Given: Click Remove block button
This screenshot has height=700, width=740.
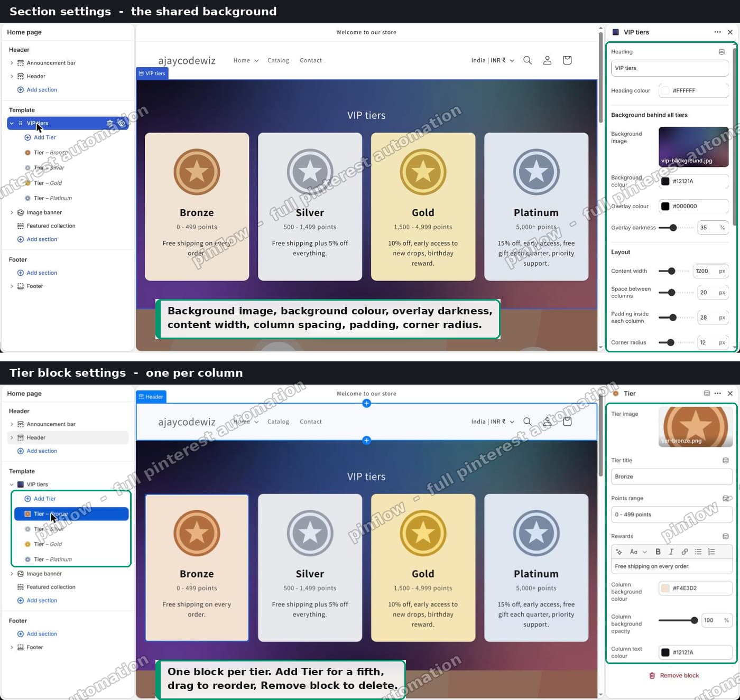Looking at the screenshot, I should click(674, 676).
